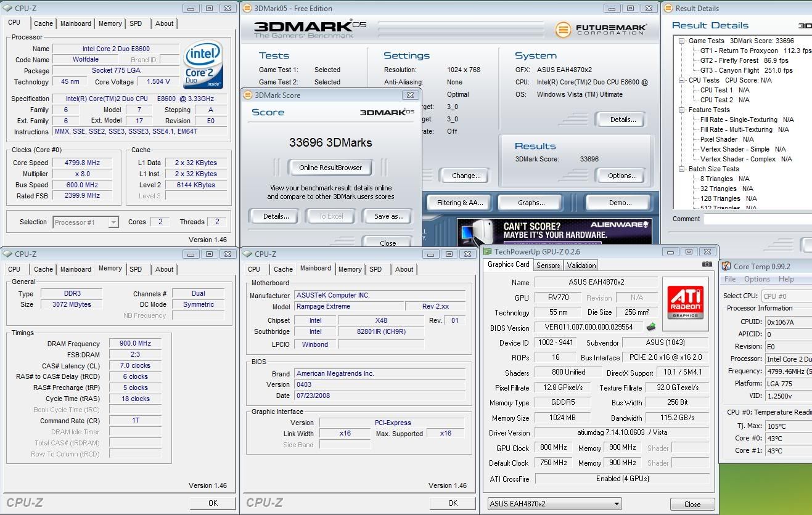This screenshot has width=812, height=515.
Task: Open the SPD tab in top CPU-Z window
Action: (x=136, y=23)
